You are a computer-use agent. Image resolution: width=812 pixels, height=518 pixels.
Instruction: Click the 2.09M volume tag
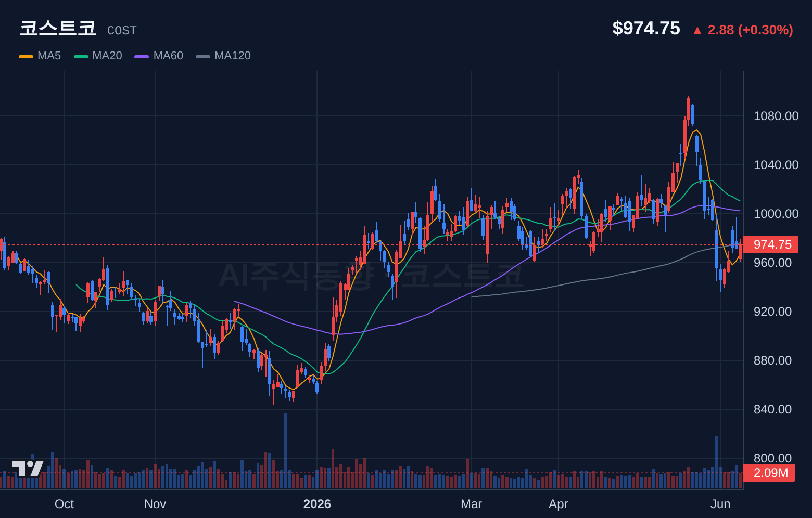[x=770, y=473]
